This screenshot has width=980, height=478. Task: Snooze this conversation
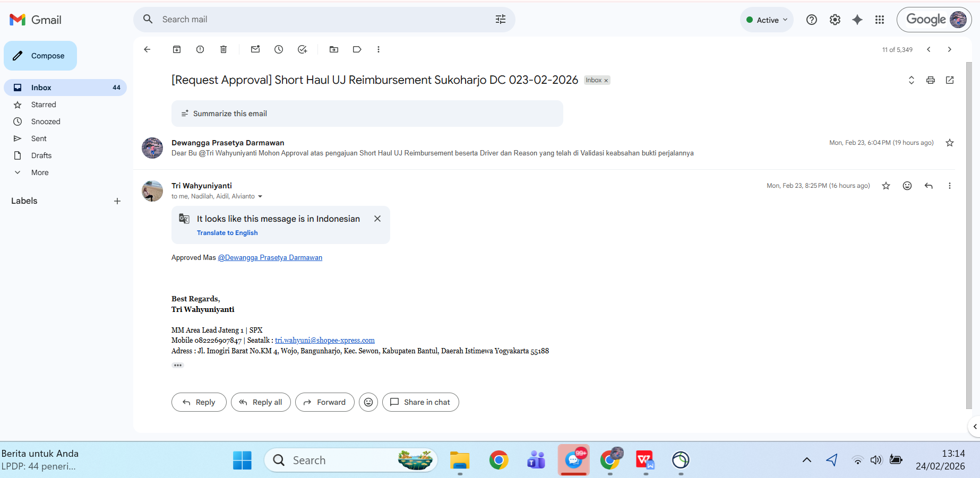(279, 49)
